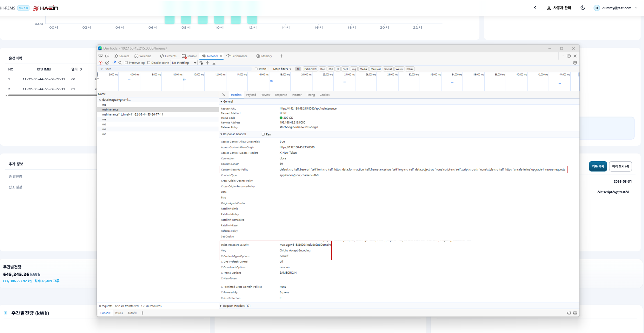Toggle Raw response headers checkbox
The image size is (644, 333).
click(263, 134)
